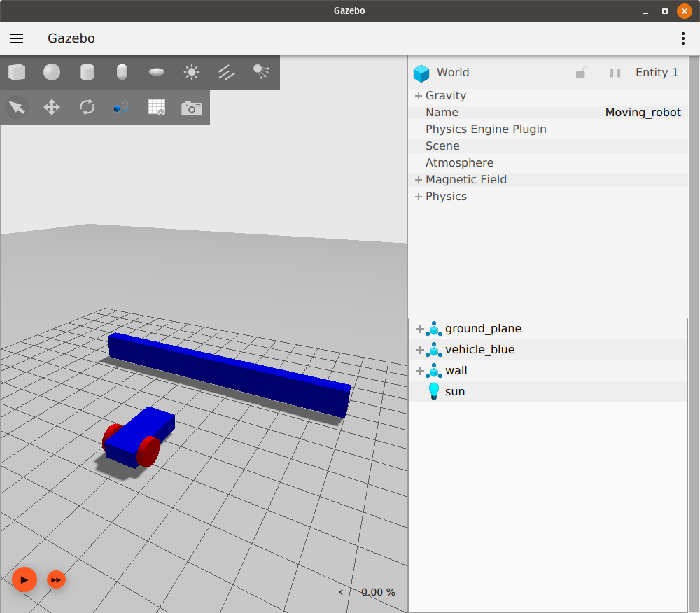
Task: Select the sun light in entity tree
Action: [454, 392]
